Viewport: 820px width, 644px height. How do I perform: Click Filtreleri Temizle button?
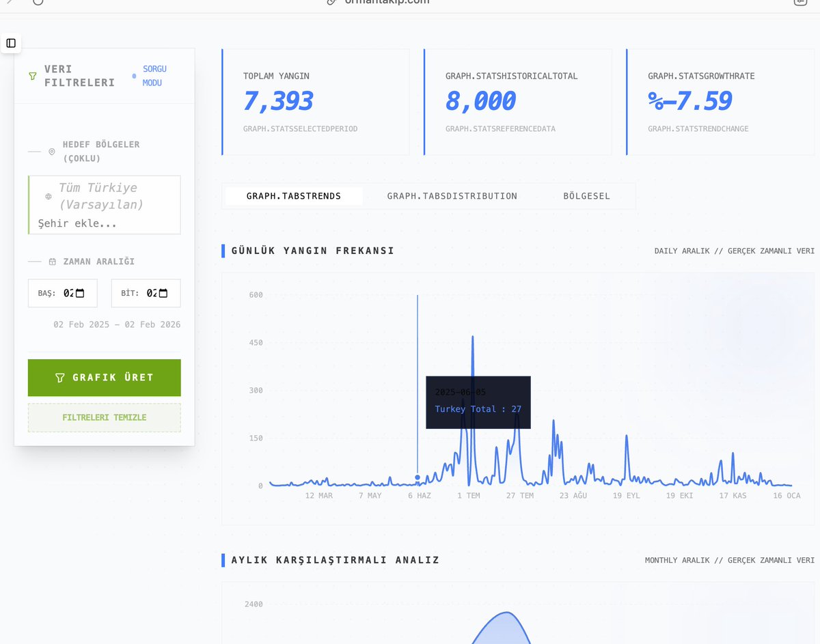[x=105, y=417]
